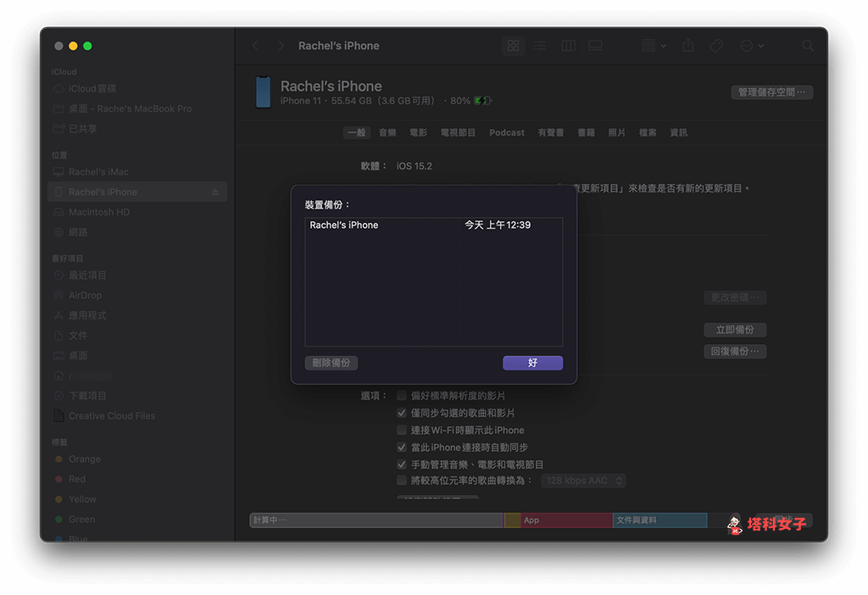Switch to 一般 tab

pos(357,133)
